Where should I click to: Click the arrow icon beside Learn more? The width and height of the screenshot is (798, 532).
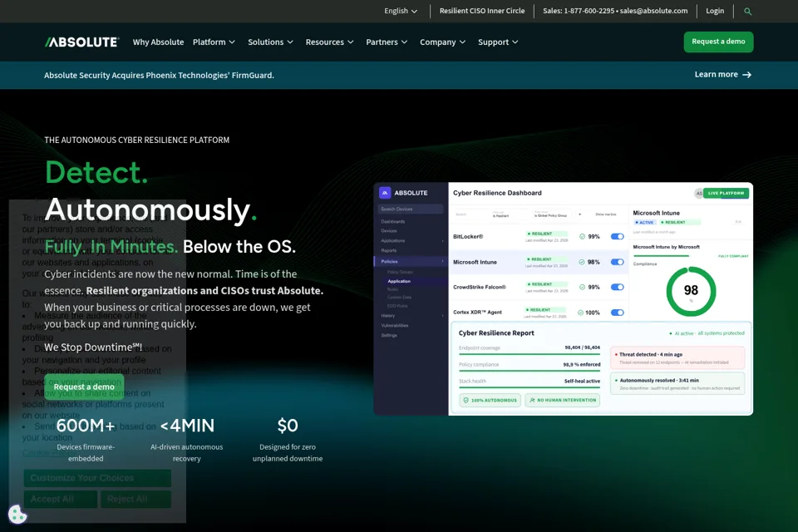746,75
